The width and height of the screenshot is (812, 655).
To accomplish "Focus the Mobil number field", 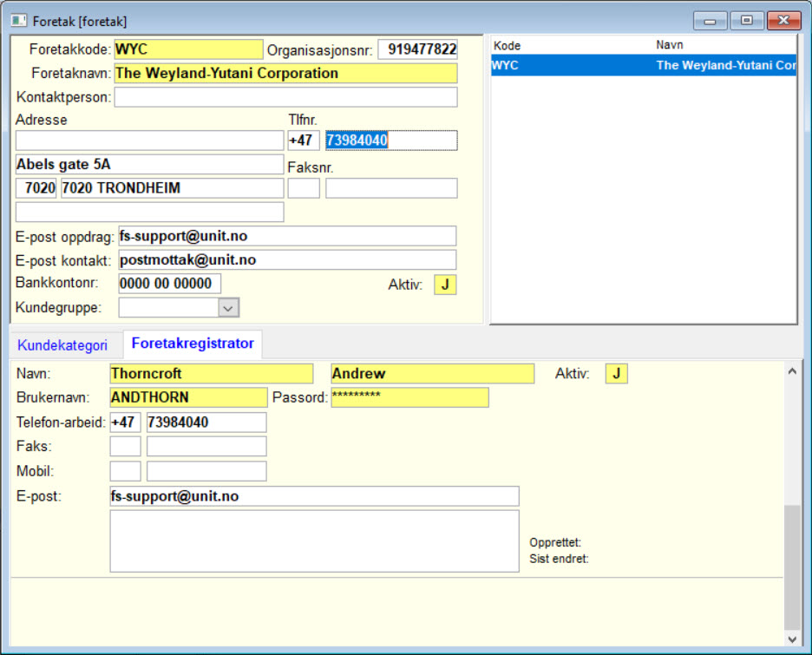I will 206,471.
